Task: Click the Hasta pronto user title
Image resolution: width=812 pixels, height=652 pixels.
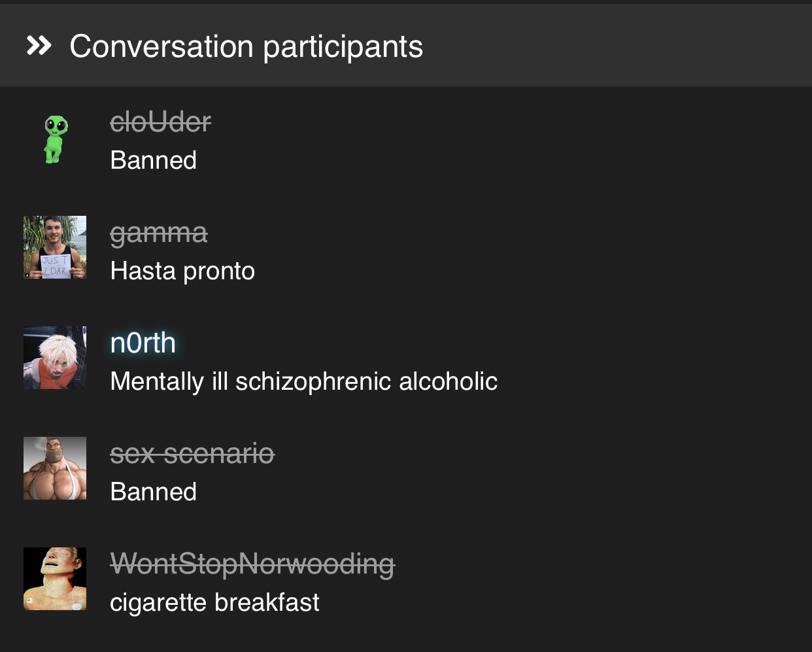Action: point(182,271)
